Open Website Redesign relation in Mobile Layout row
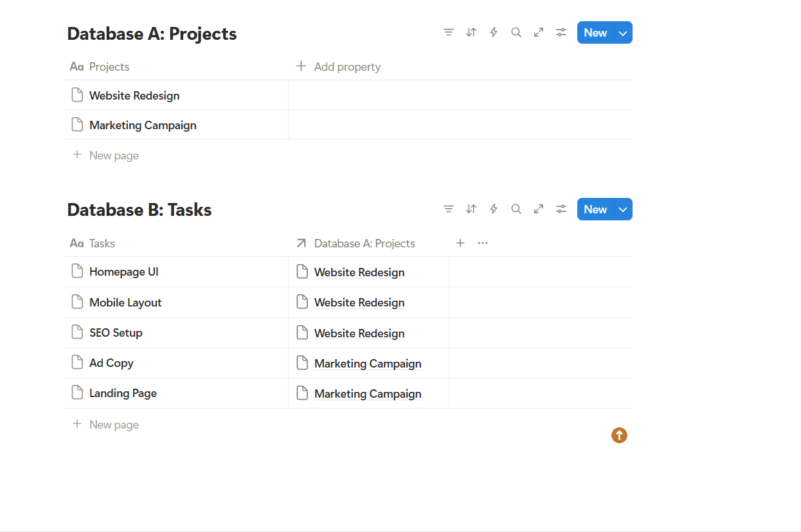The height and width of the screenshot is (532, 801). click(x=359, y=303)
